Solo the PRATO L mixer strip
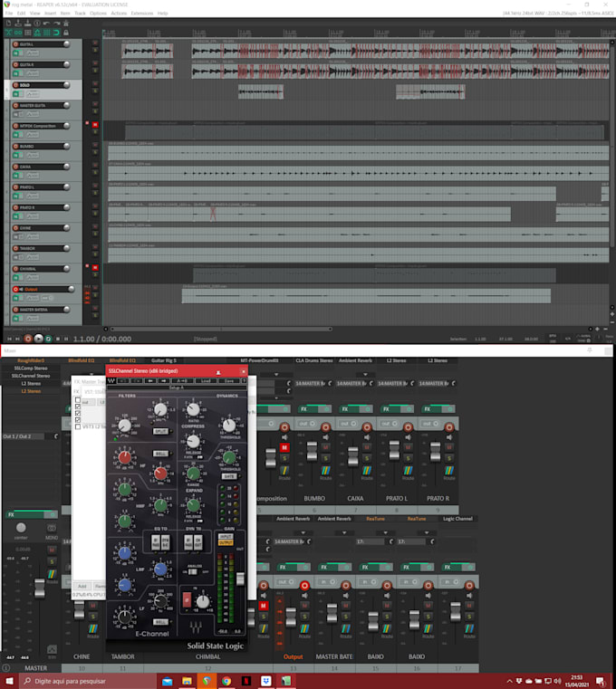The width and height of the screenshot is (616, 689). point(408,458)
